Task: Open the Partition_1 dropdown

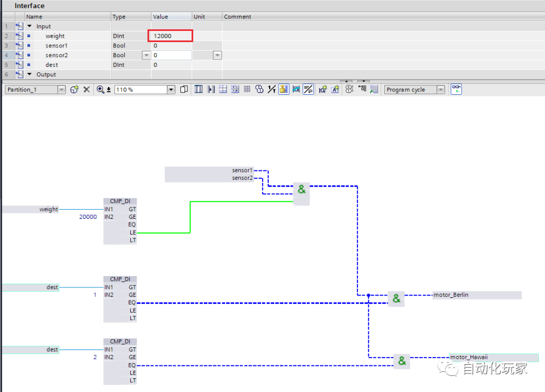Action: [x=62, y=90]
